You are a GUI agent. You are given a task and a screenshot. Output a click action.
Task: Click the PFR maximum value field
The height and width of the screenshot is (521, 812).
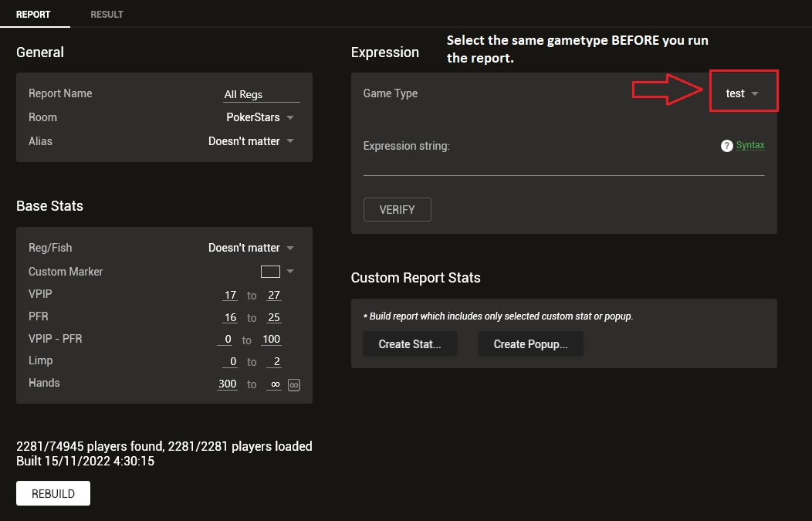(273, 318)
